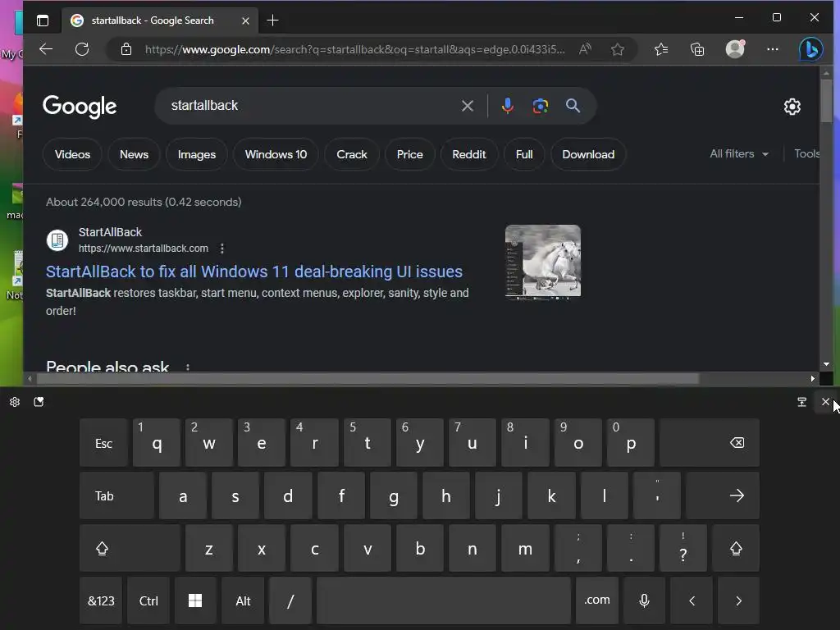
Task: Select the Full filter chip
Action: click(524, 154)
